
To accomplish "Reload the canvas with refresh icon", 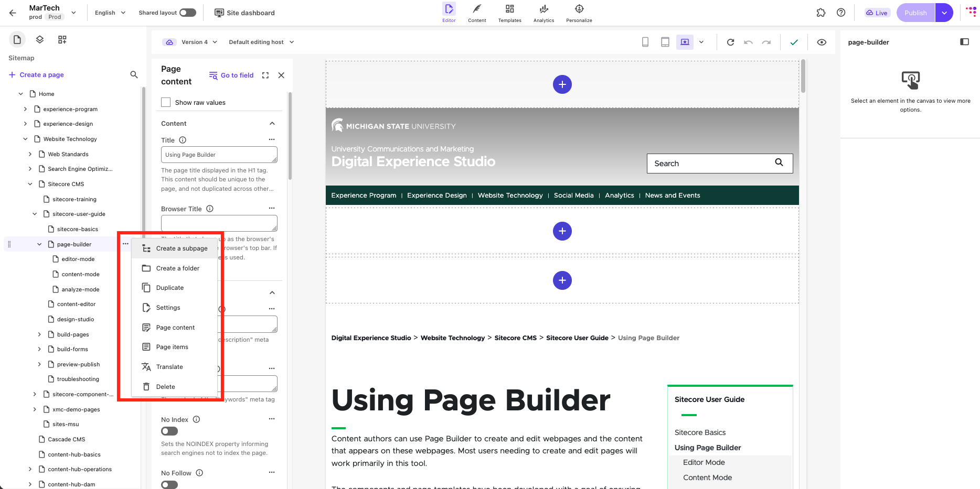I will [730, 42].
